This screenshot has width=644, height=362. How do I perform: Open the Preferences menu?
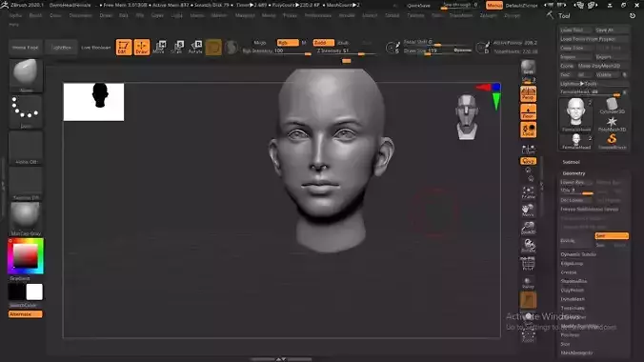(x=318, y=15)
